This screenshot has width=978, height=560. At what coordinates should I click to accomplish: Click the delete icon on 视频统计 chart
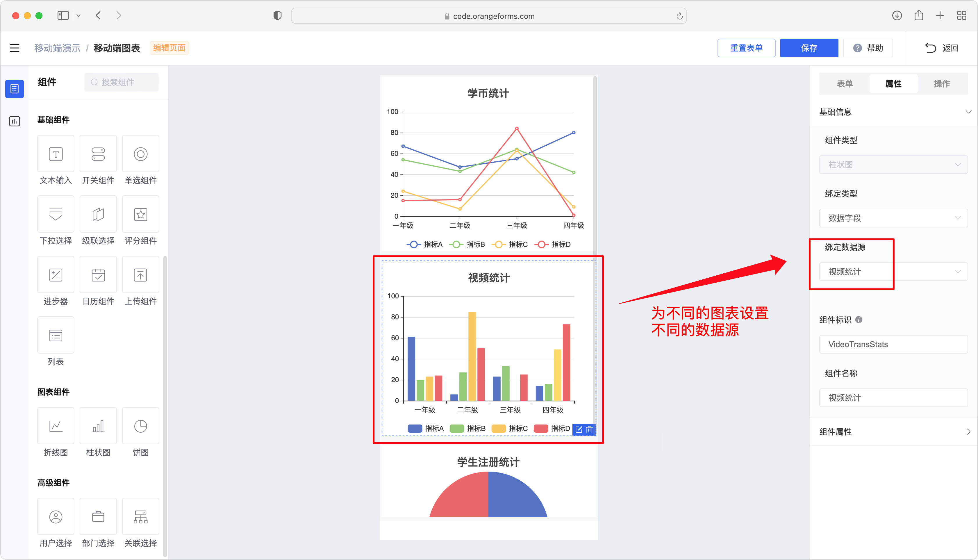589,429
